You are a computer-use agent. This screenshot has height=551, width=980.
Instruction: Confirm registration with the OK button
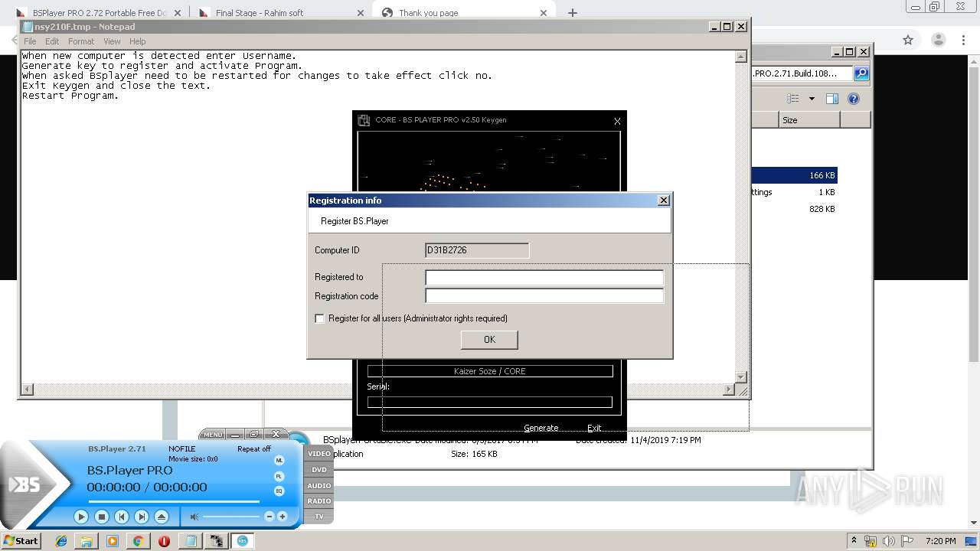tap(489, 340)
